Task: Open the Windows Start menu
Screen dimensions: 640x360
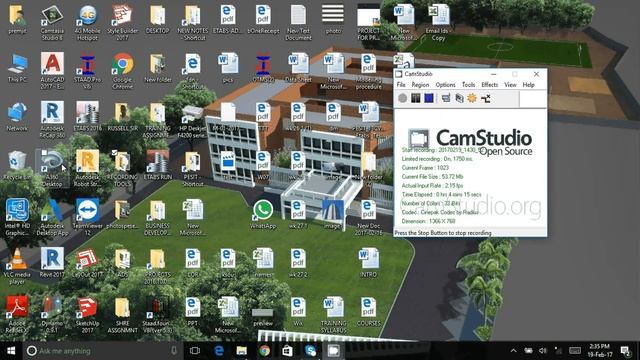Action: point(11,351)
